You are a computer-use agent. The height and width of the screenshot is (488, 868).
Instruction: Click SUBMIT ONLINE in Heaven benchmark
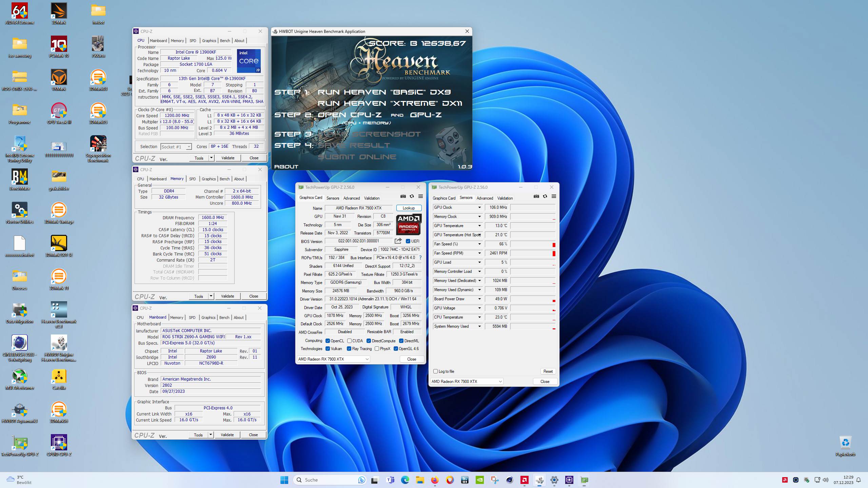click(357, 157)
